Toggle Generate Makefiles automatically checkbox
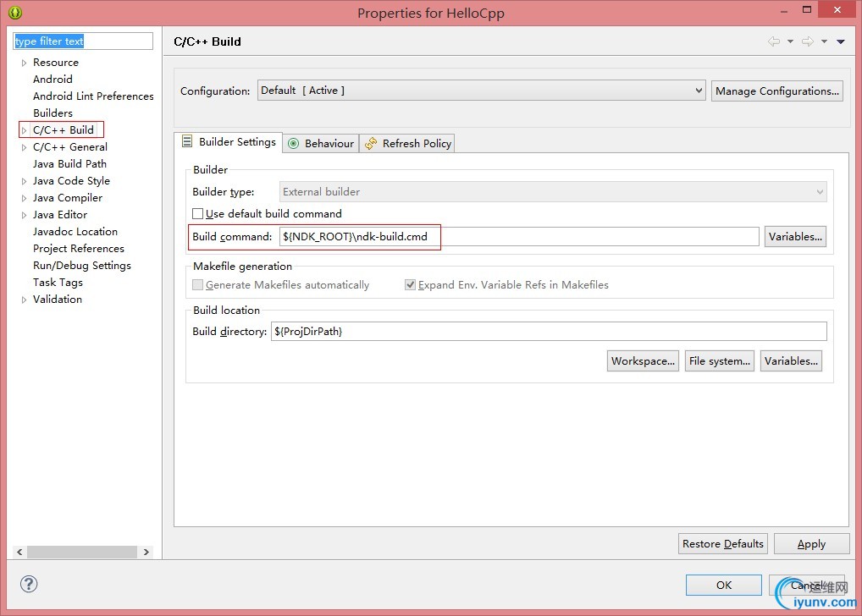The height and width of the screenshot is (616, 862). point(198,285)
